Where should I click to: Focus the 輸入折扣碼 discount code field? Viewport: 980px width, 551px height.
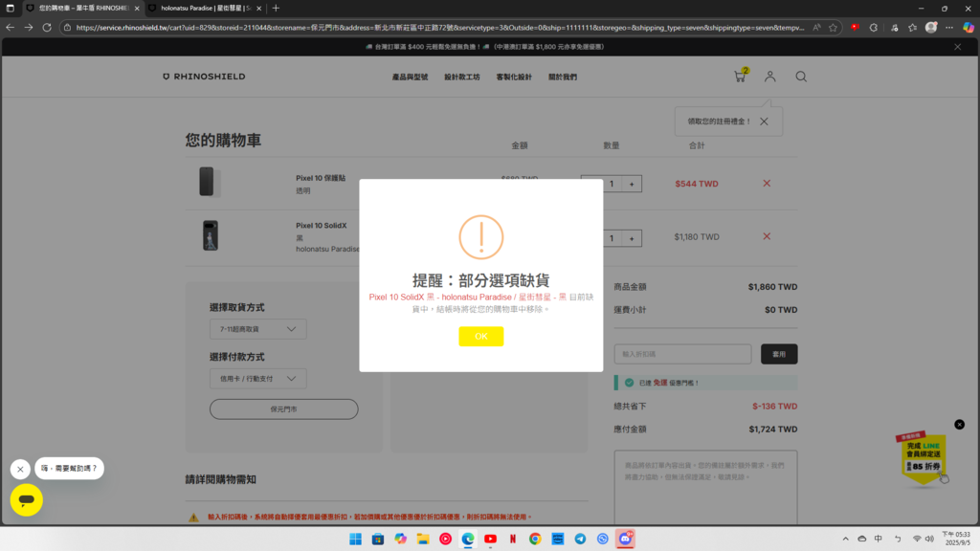[682, 354]
